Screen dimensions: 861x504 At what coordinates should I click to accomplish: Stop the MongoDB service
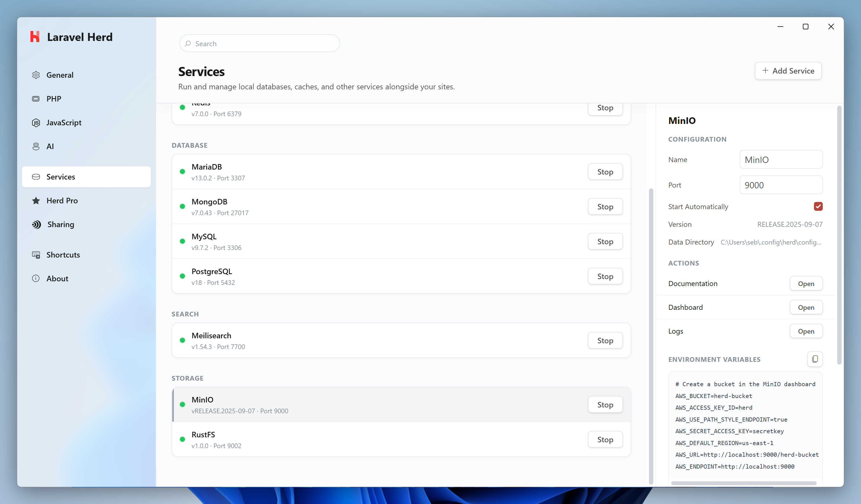pyautogui.click(x=605, y=206)
